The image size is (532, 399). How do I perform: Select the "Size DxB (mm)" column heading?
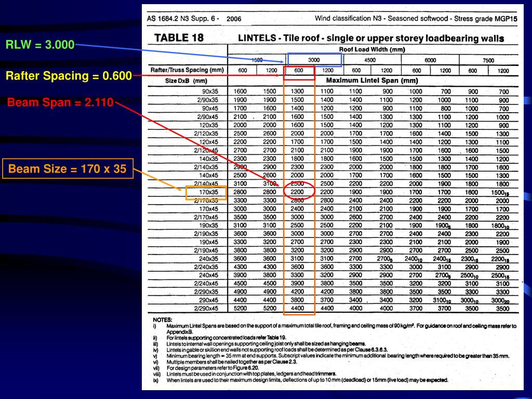tap(186, 81)
